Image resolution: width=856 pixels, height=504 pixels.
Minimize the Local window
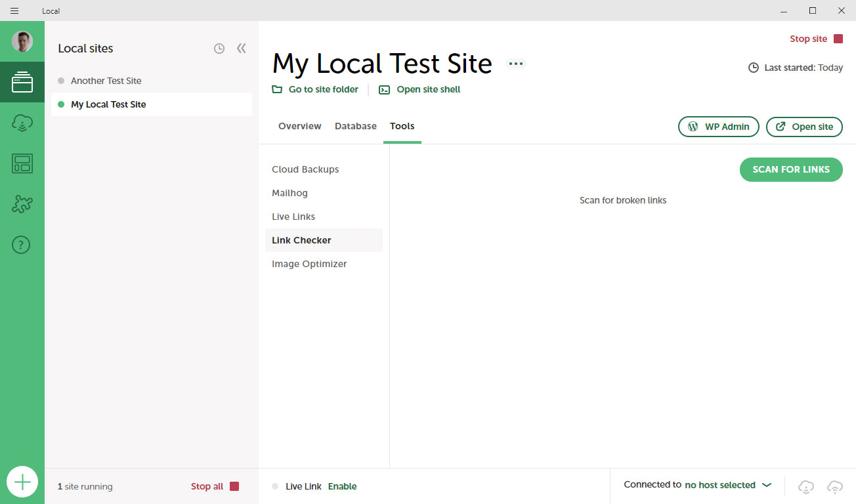[784, 10]
